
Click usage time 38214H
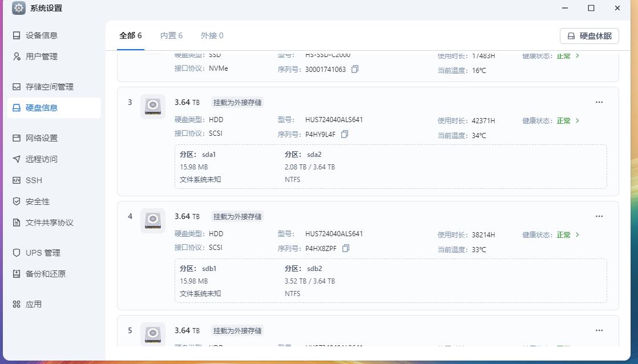coord(483,234)
